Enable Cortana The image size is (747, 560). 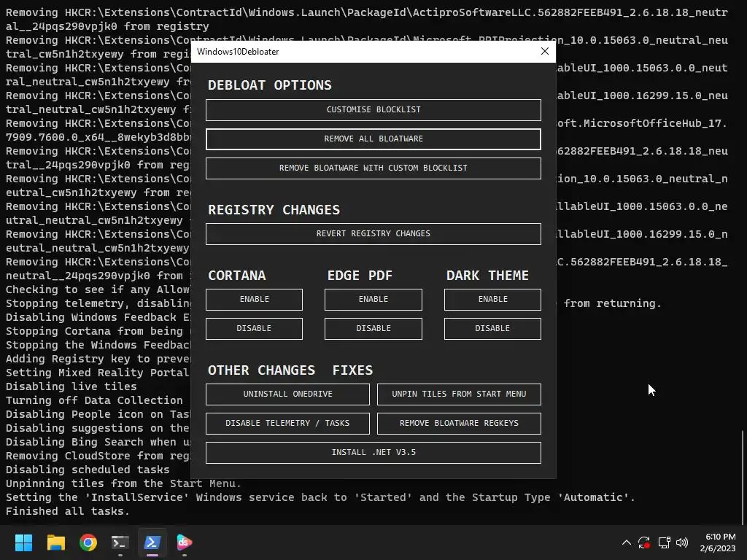tap(255, 300)
